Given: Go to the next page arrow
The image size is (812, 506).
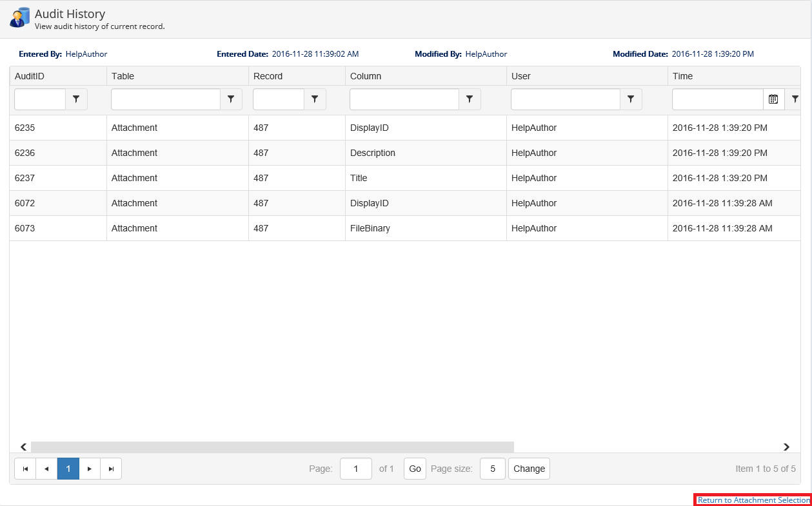Looking at the screenshot, I should 90,469.
